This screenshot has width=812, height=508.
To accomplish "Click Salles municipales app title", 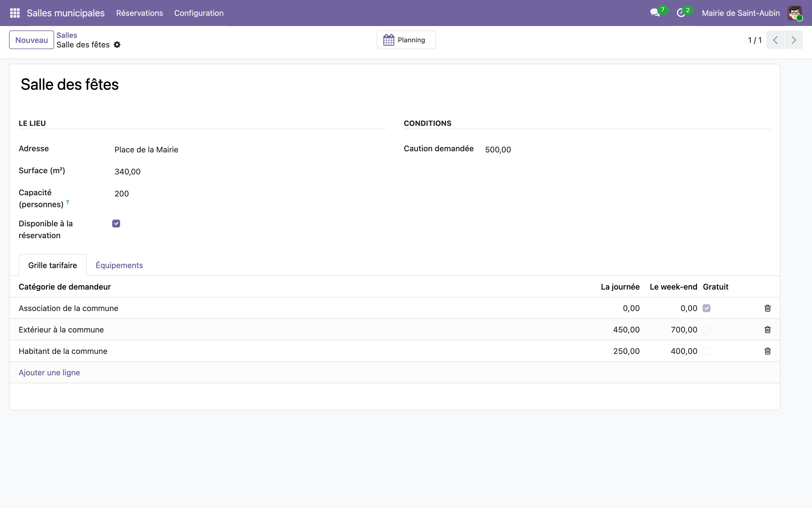I will 66,13.
